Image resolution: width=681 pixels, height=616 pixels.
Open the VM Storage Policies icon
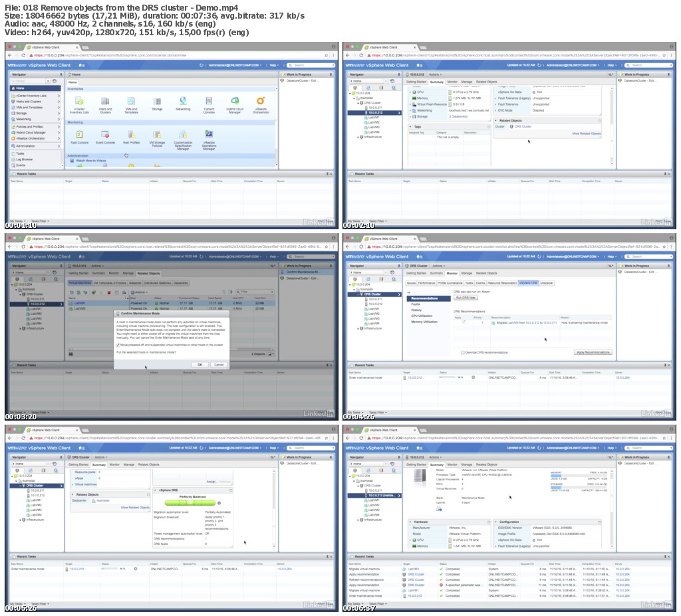157,135
